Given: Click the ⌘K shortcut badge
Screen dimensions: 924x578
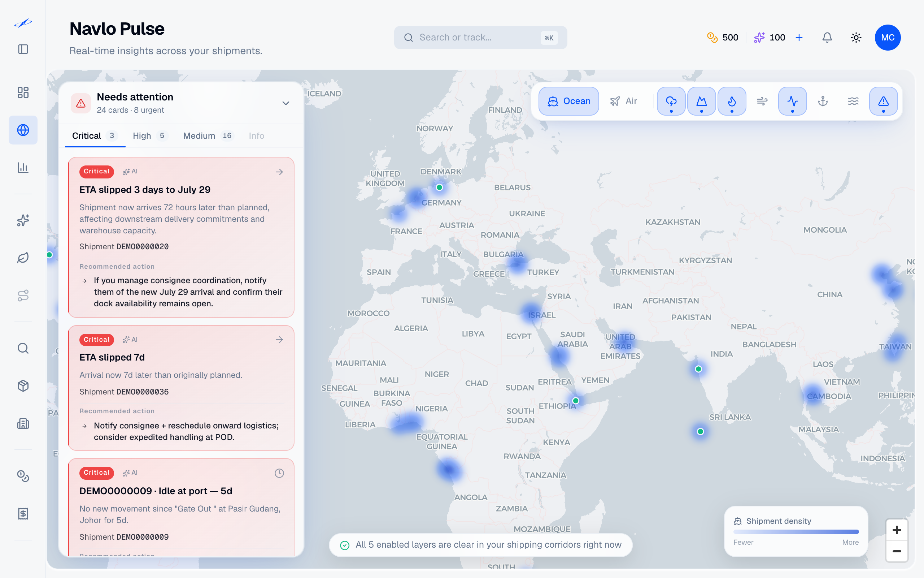Looking at the screenshot, I should pos(549,38).
